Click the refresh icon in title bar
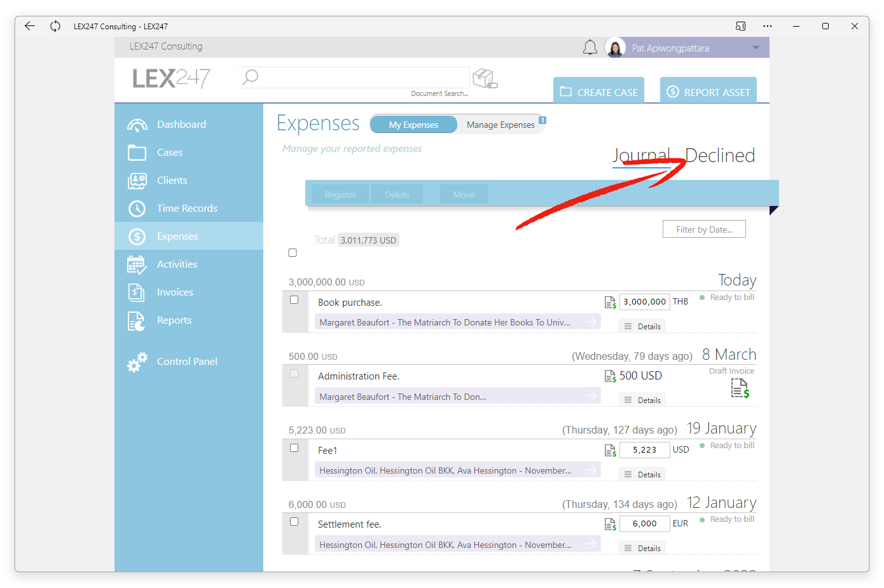 55,26
